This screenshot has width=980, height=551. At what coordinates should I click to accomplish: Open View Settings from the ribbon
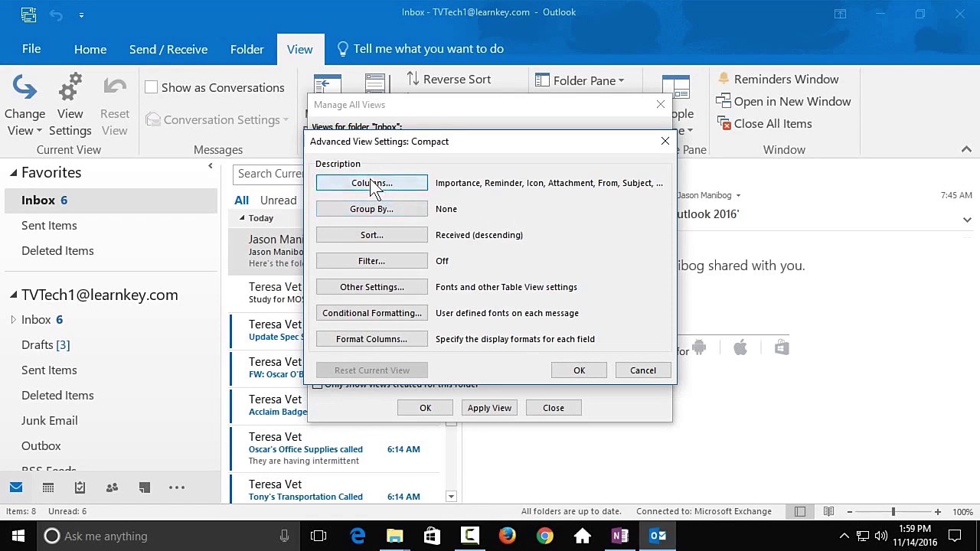click(x=70, y=106)
